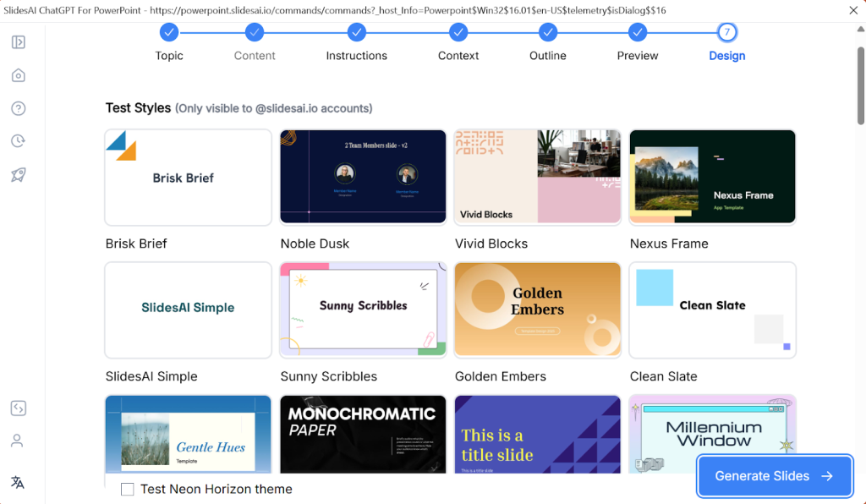Enable the Test Neon Horizon theme checkbox
This screenshot has height=504, width=866.
click(128, 489)
